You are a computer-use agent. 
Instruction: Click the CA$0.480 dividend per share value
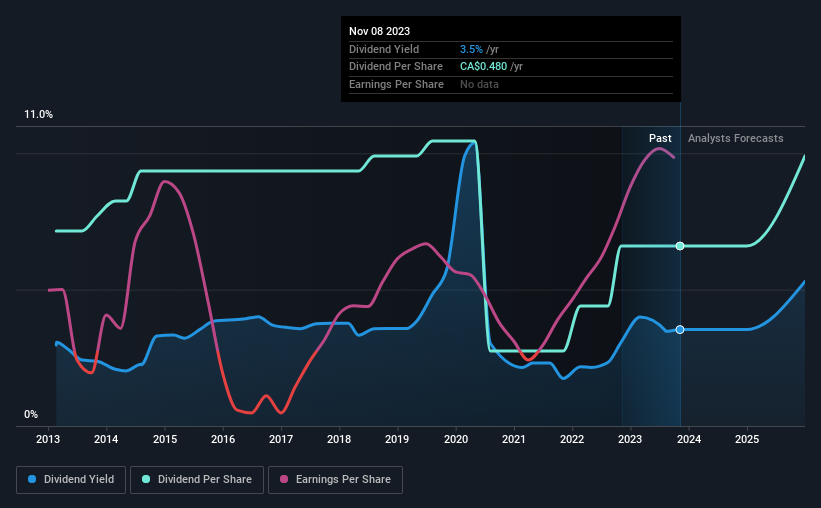(x=483, y=67)
